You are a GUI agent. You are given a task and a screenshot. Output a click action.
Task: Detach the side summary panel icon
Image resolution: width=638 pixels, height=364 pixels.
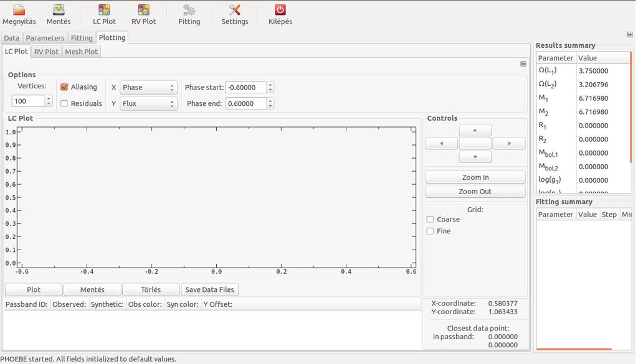(630, 35)
